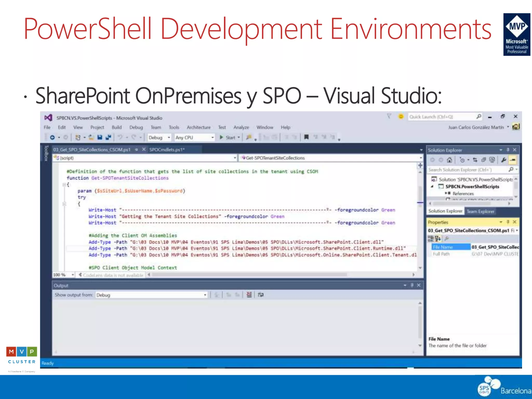Image resolution: width=532 pixels, height=399 pixels.
Task: Open the Toolbox side tab
Action: point(46,153)
